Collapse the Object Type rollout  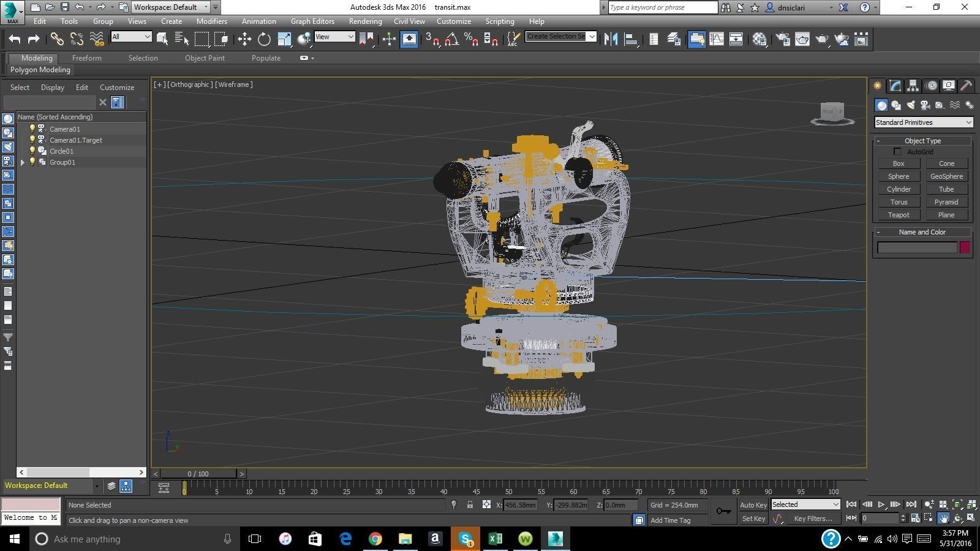click(x=922, y=141)
